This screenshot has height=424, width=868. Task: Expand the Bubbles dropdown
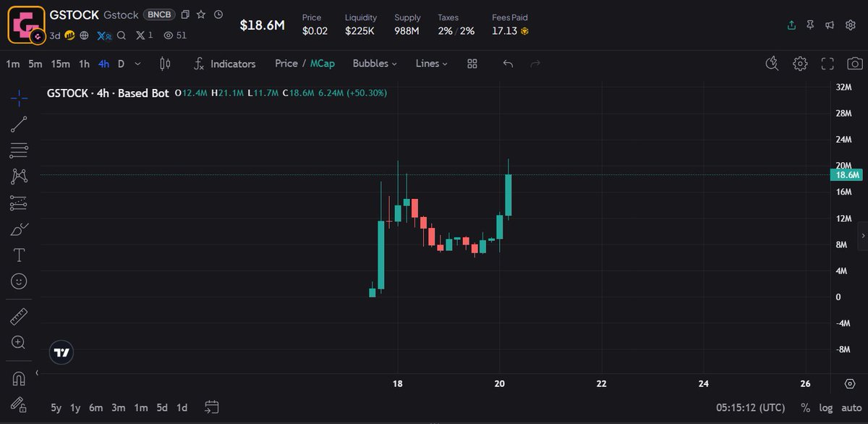tap(375, 64)
